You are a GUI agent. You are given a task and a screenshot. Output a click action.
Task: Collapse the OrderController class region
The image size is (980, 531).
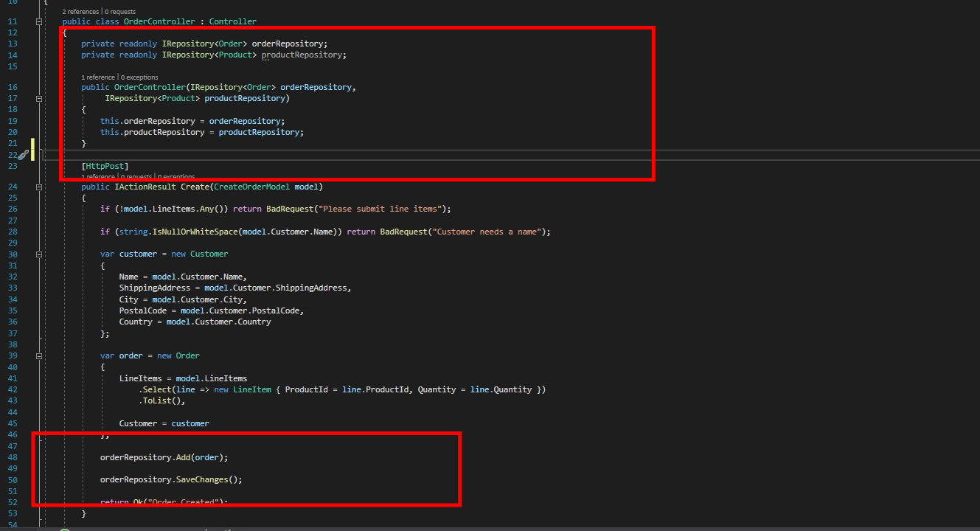(x=38, y=21)
